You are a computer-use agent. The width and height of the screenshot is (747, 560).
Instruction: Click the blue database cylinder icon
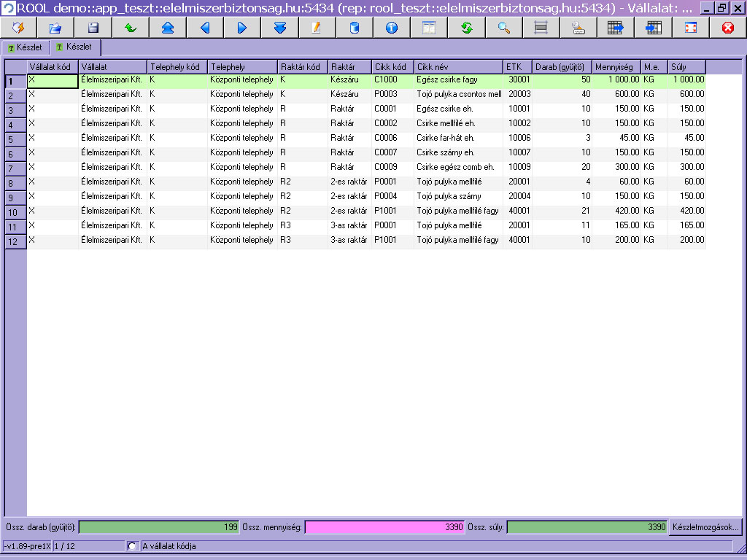355,28
